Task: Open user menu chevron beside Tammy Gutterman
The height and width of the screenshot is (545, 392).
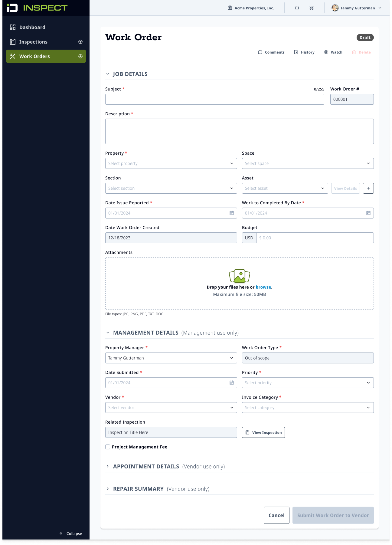Action: click(380, 8)
